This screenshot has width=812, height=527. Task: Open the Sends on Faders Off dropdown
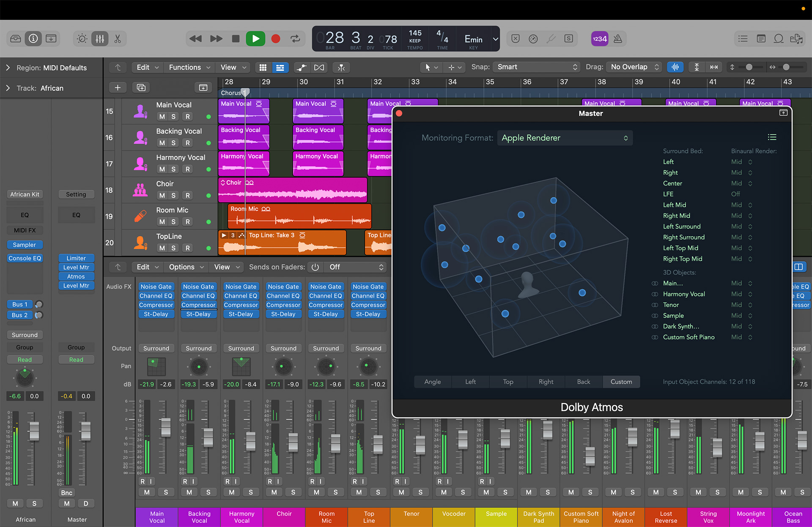click(x=357, y=267)
